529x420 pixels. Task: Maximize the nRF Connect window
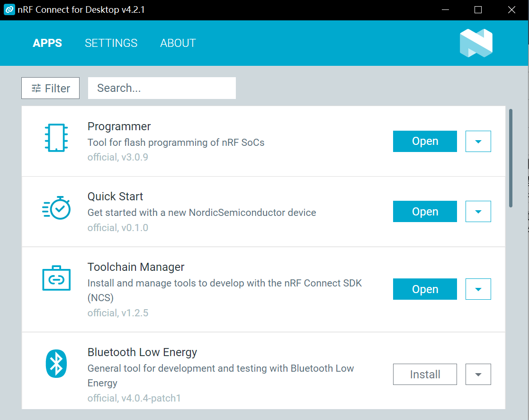pyautogui.click(x=478, y=10)
